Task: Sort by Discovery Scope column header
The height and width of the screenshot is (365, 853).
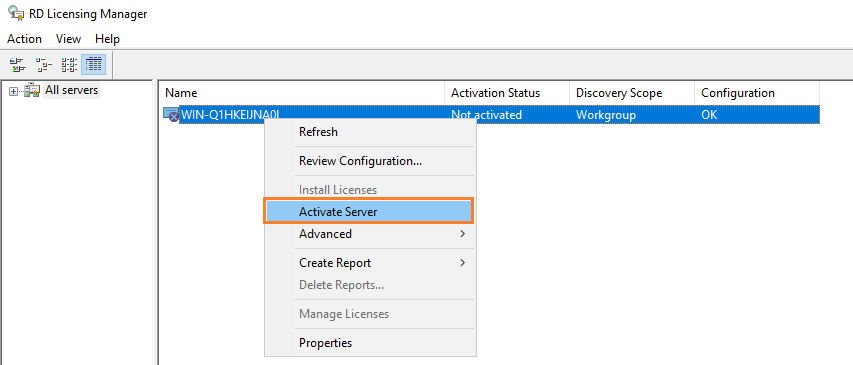Action: [x=632, y=93]
